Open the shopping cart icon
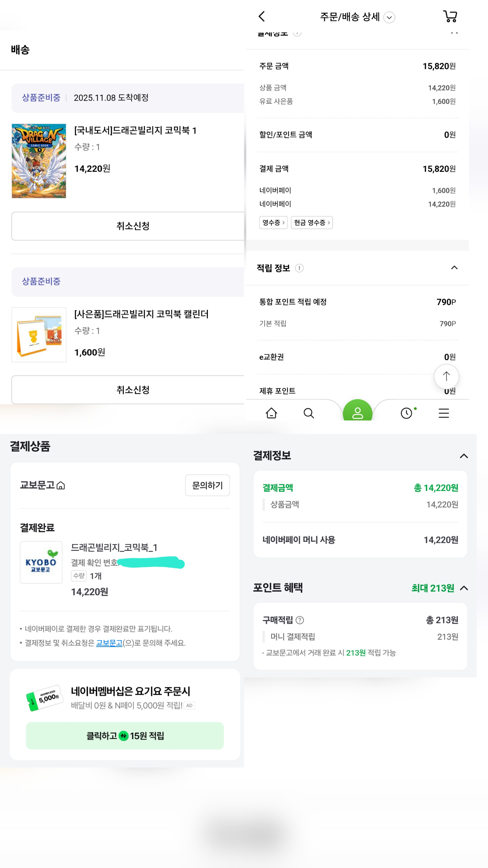The width and height of the screenshot is (488, 868). 450,16
